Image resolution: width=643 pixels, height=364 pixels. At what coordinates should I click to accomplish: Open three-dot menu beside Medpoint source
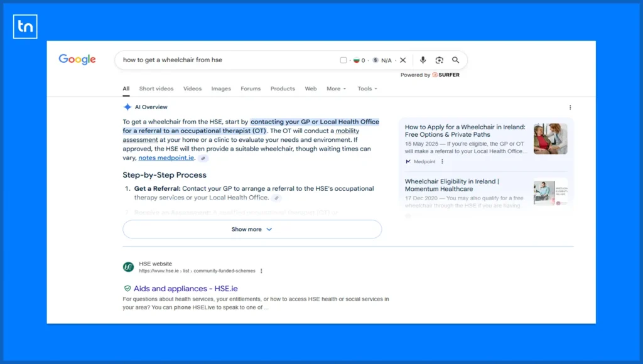click(442, 161)
